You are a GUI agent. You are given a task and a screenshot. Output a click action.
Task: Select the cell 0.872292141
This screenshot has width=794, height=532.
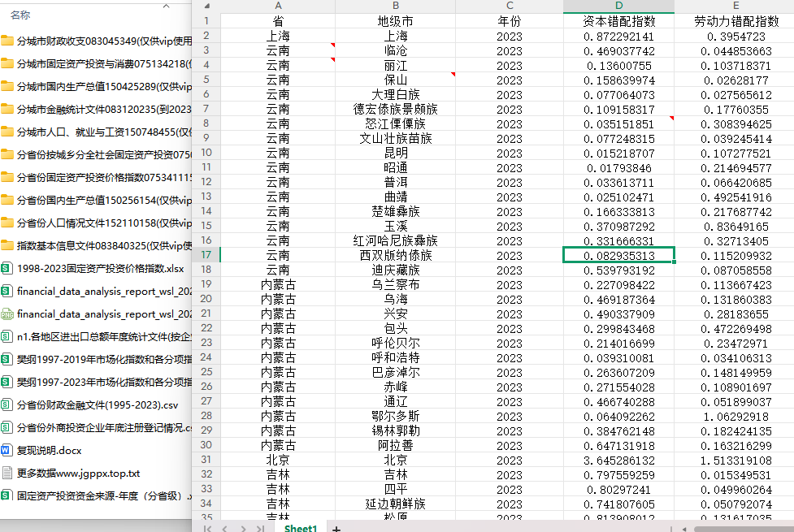coord(618,37)
